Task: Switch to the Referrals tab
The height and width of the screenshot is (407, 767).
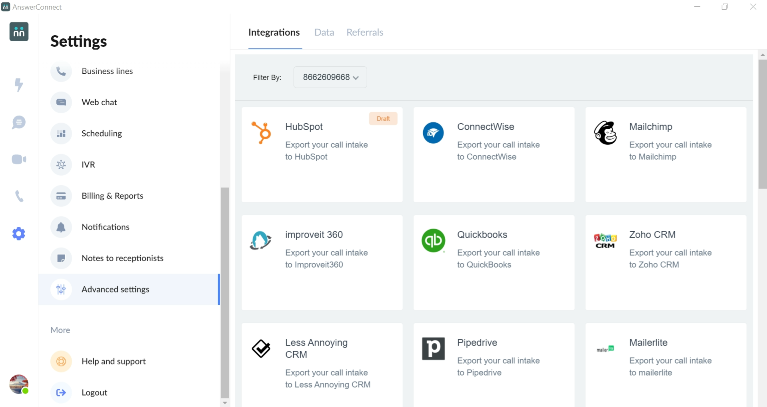Action: point(365,33)
